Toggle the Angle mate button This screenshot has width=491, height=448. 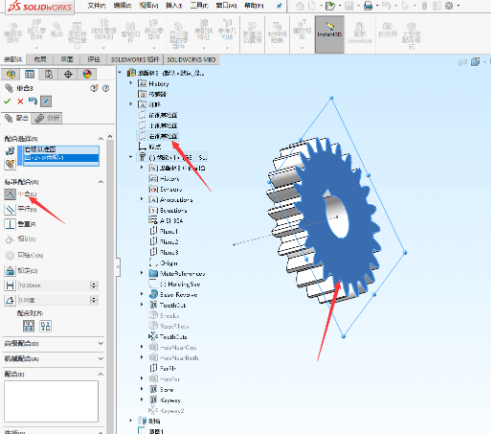[10, 300]
